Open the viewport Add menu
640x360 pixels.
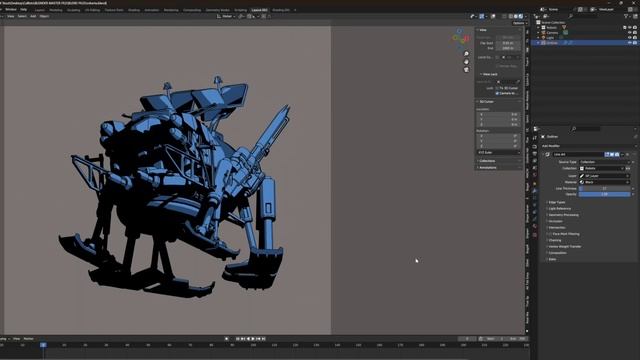33,16
